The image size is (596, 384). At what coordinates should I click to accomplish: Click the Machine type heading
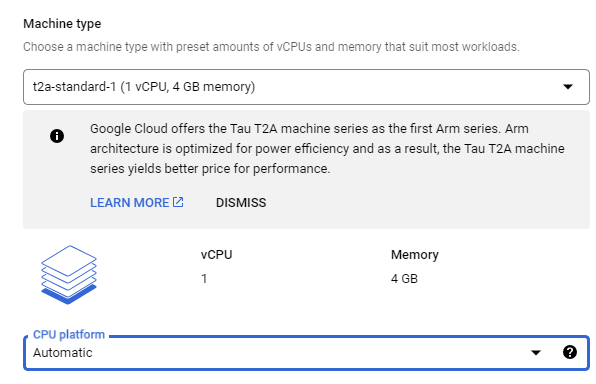(62, 24)
